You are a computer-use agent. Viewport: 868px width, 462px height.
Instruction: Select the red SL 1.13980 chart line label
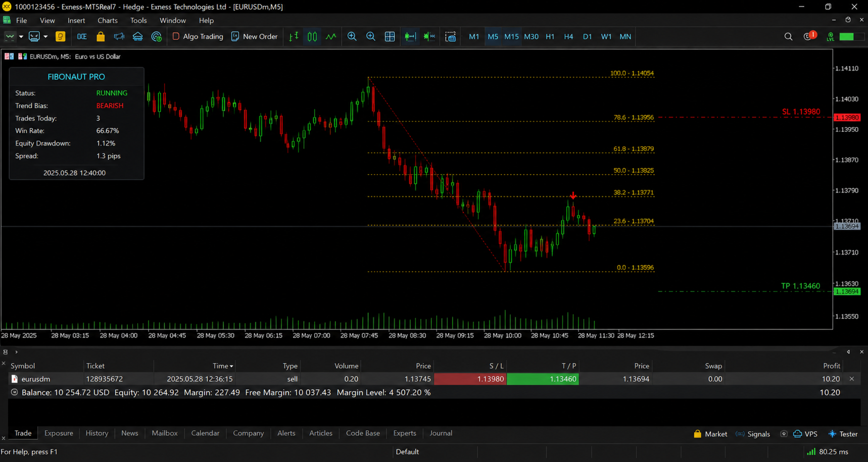click(801, 112)
